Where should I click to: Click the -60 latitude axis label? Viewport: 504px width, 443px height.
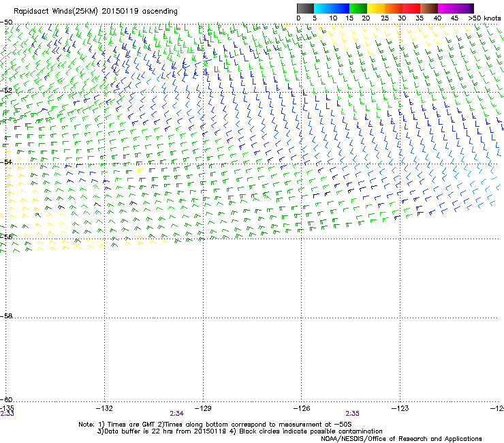(x=6, y=399)
